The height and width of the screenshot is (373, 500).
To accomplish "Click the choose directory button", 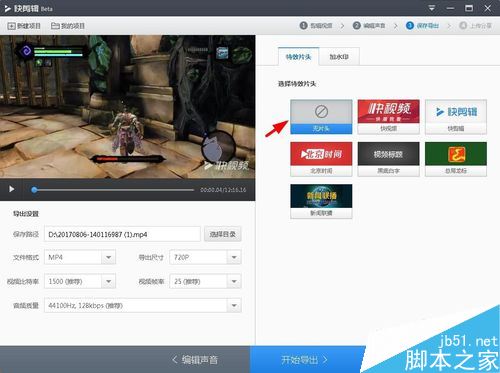I will tap(222, 234).
